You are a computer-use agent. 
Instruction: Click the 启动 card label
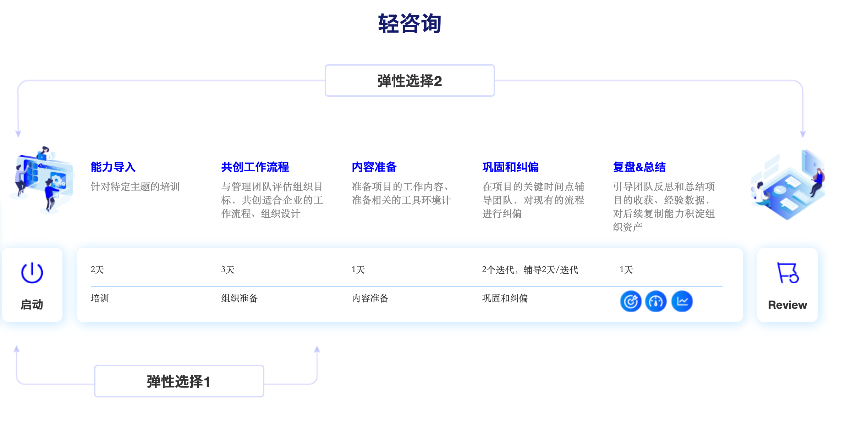32,305
